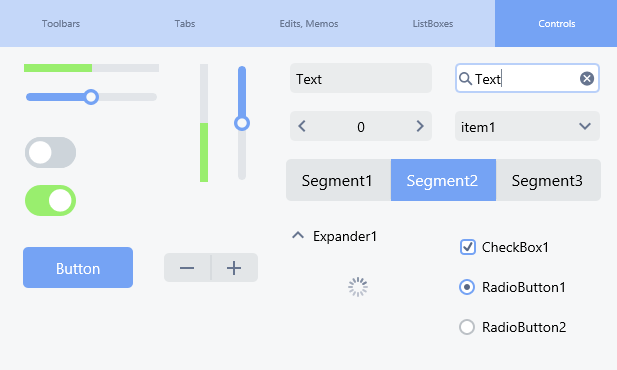
Task: Select Segment3 in the segmented control
Action: 548,180
